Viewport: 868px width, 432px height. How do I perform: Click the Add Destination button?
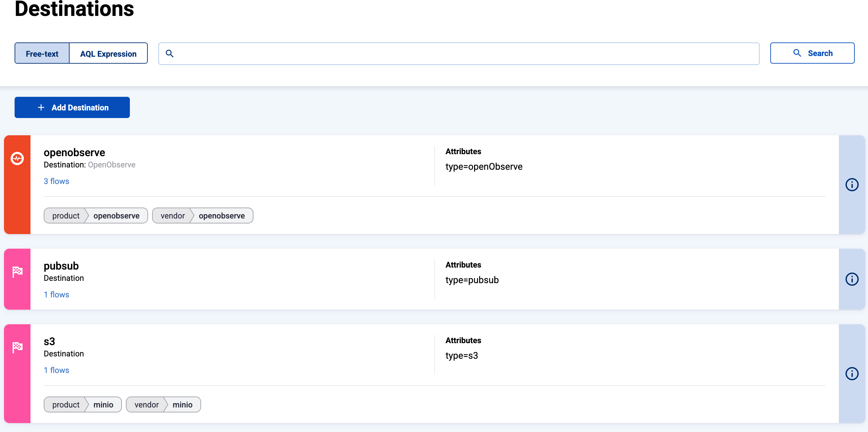[x=72, y=107]
